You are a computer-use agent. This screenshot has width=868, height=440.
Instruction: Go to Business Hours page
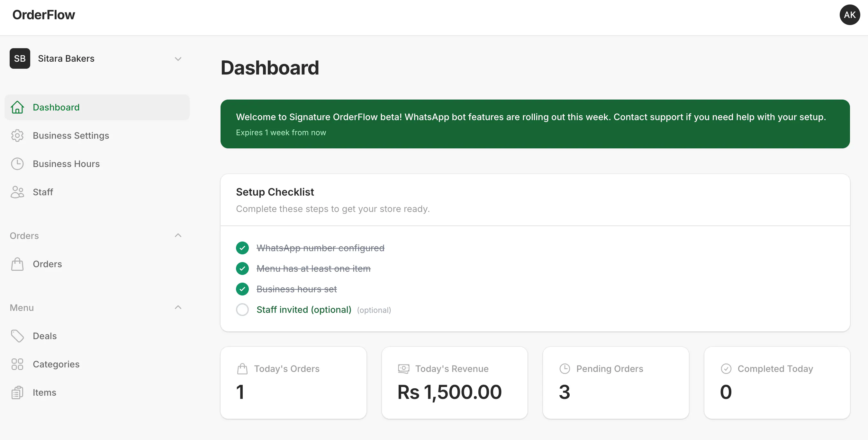[x=97, y=164]
